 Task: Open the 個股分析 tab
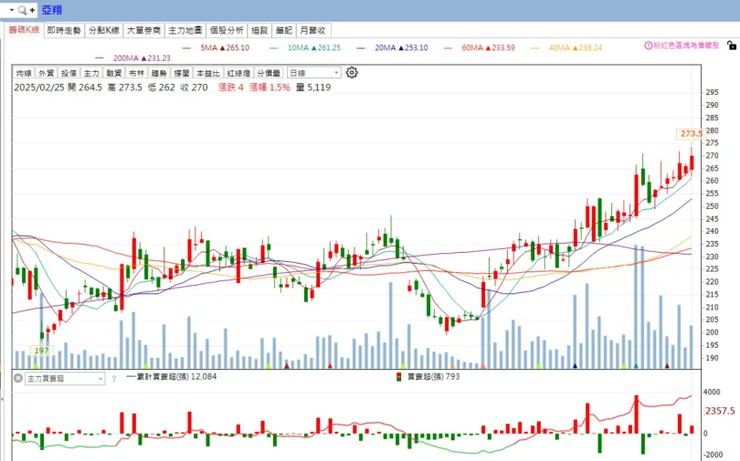(227, 30)
